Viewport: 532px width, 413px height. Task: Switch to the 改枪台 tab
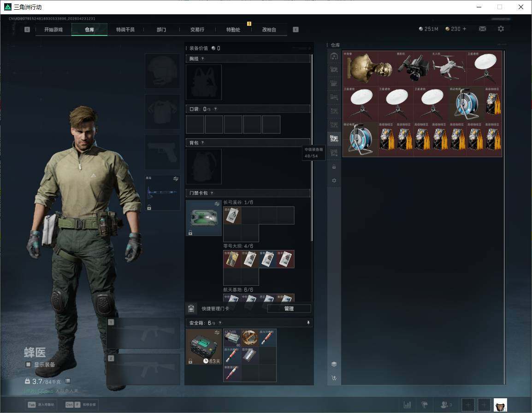(x=269, y=29)
